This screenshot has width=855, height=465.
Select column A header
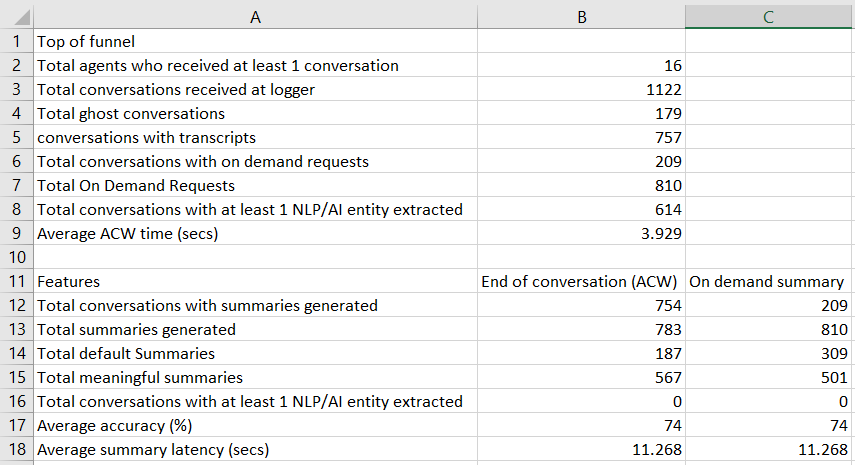click(255, 17)
